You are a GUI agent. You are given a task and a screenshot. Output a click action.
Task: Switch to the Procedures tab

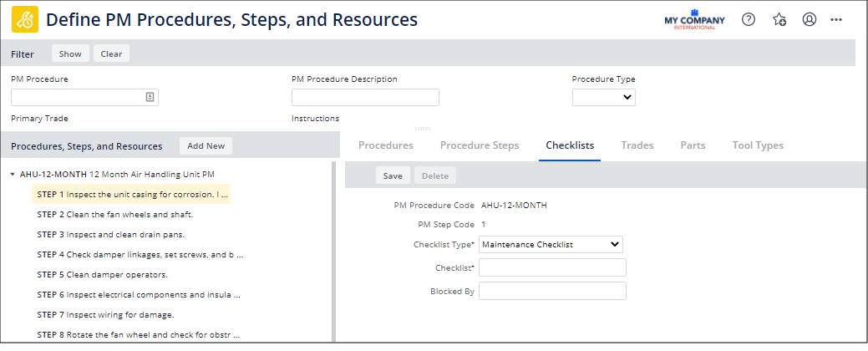[x=386, y=145]
